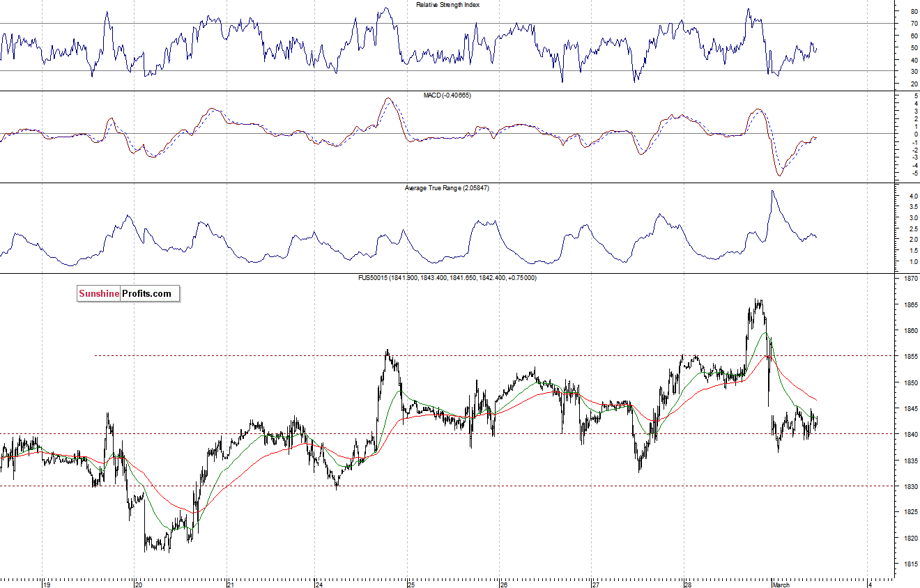Select date label 19 on time axis

point(47,585)
